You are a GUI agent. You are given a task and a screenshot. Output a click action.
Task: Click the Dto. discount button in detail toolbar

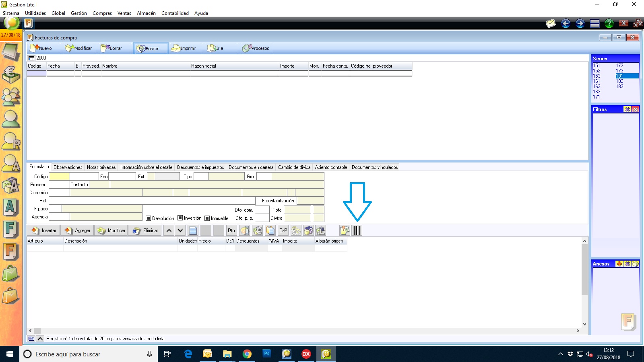231,230
